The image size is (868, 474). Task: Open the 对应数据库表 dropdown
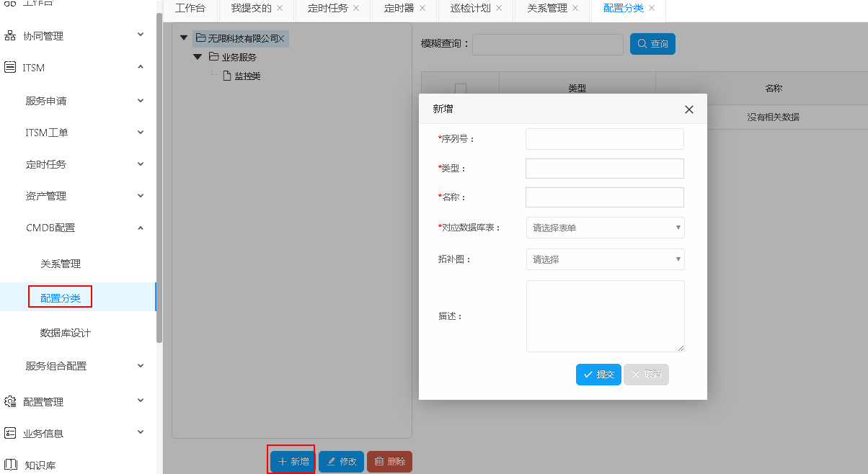coord(605,228)
